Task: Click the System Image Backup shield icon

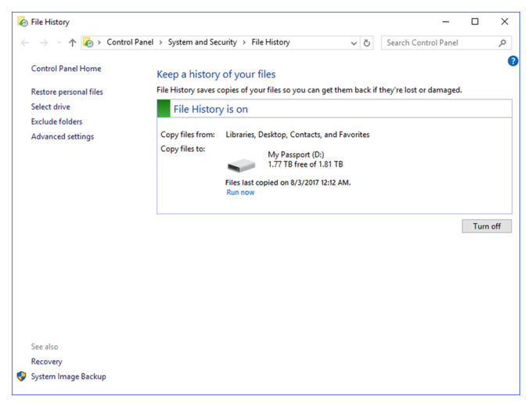Action: [x=21, y=376]
